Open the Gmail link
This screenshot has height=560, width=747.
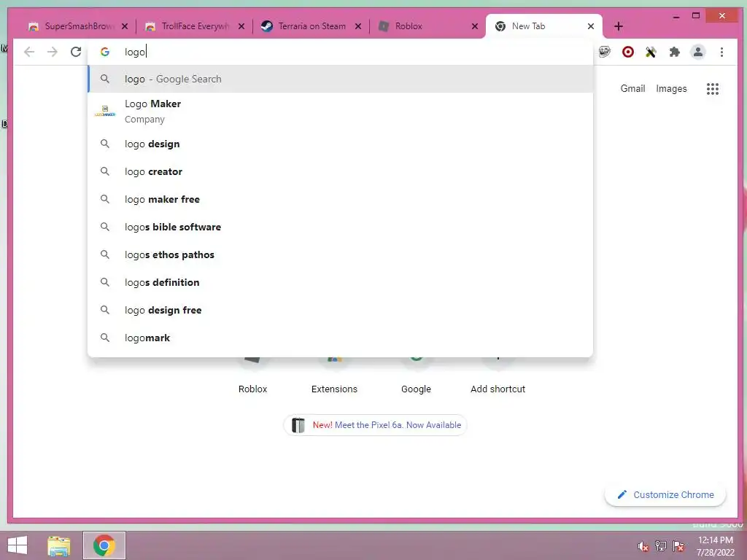coord(632,88)
